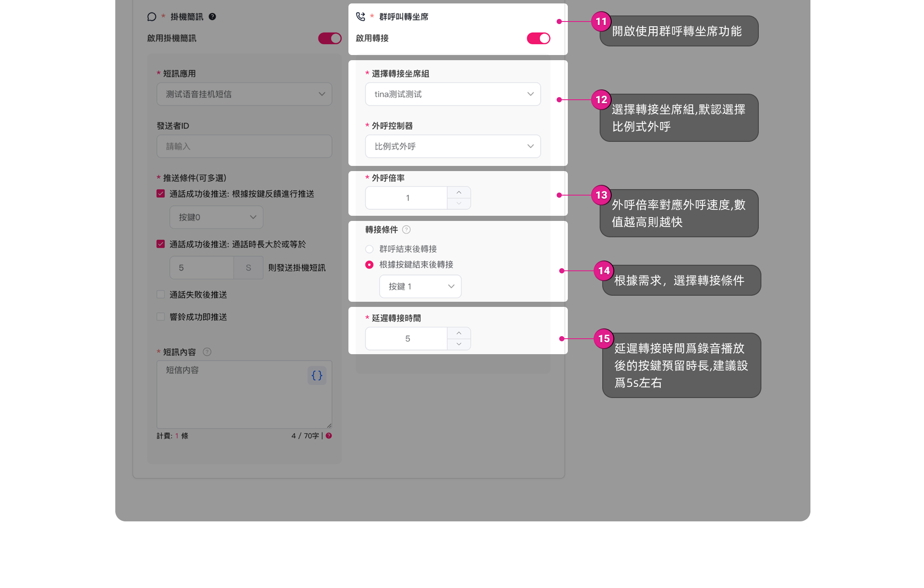Click the help icon next to 轉接條件
924x588 pixels.
tap(406, 230)
